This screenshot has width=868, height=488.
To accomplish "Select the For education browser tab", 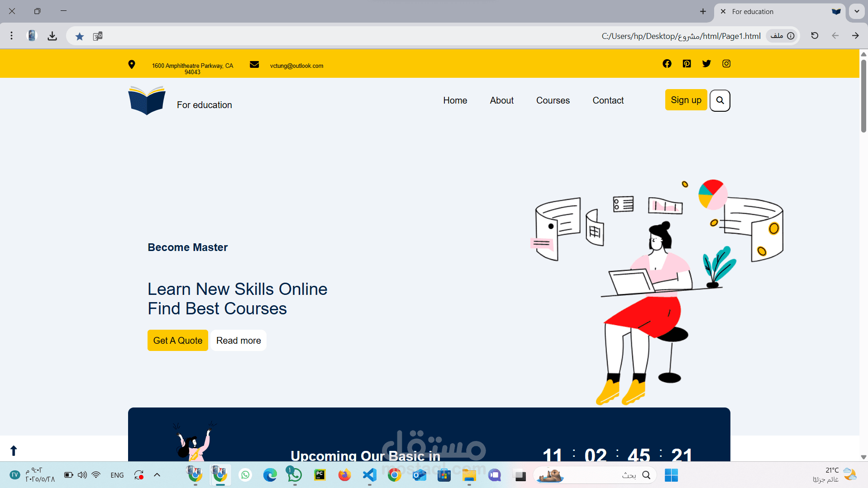I will pyautogui.click(x=781, y=12).
